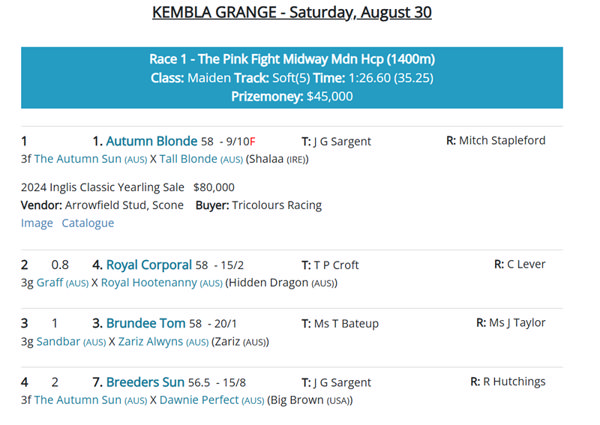Open the Royal Corporal horse link
Viewport: 600px width, 425px height.
(x=149, y=265)
